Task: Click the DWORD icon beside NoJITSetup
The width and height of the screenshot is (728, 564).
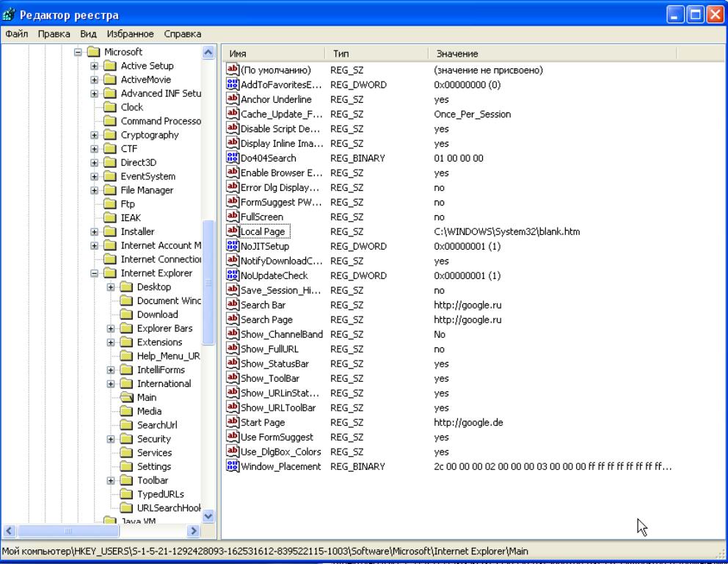Action: coord(232,246)
